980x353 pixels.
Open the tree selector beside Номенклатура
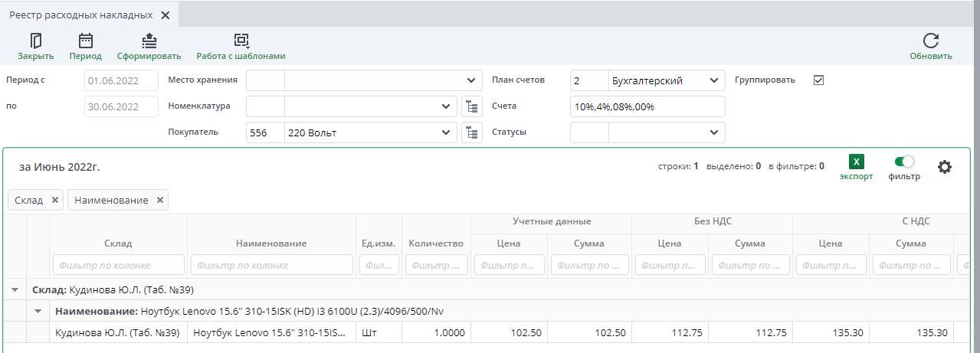point(470,106)
